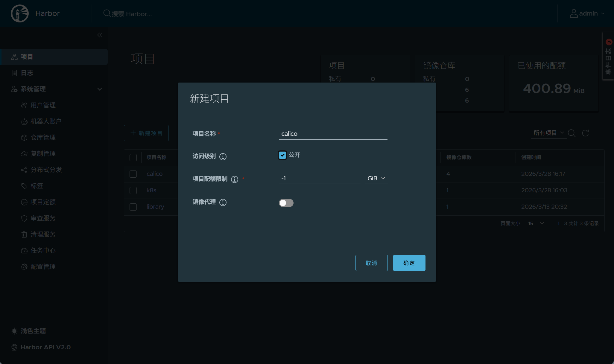Go to 仓库管理 menu item
614x364 pixels.
(x=43, y=138)
